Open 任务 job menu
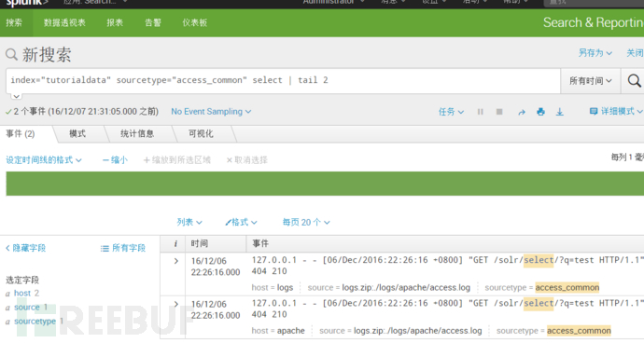 click(x=451, y=112)
